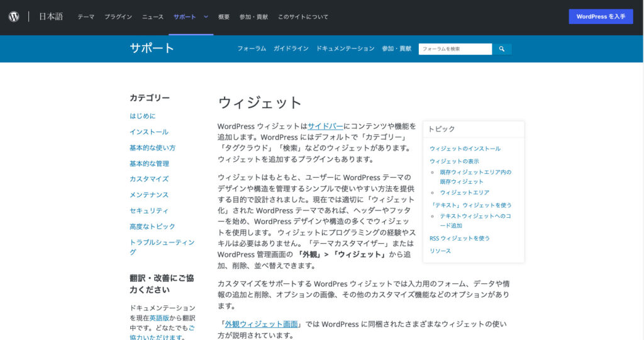Viewport: 644px width, 340px height.
Task: Open the プラグイン menu item
Action: tap(118, 17)
